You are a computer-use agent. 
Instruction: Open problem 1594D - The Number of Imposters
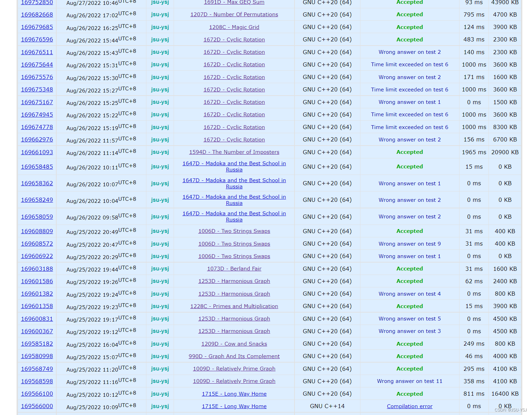point(234,152)
